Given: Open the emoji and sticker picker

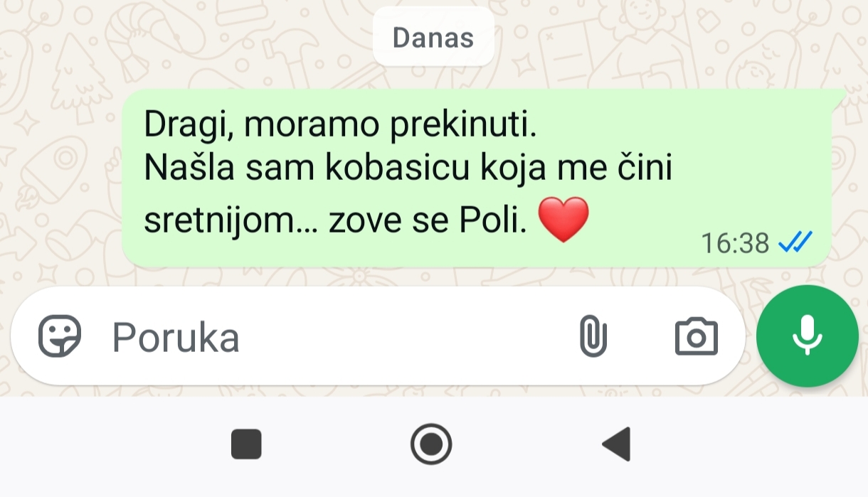Looking at the screenshot, I should pos(60,337).
